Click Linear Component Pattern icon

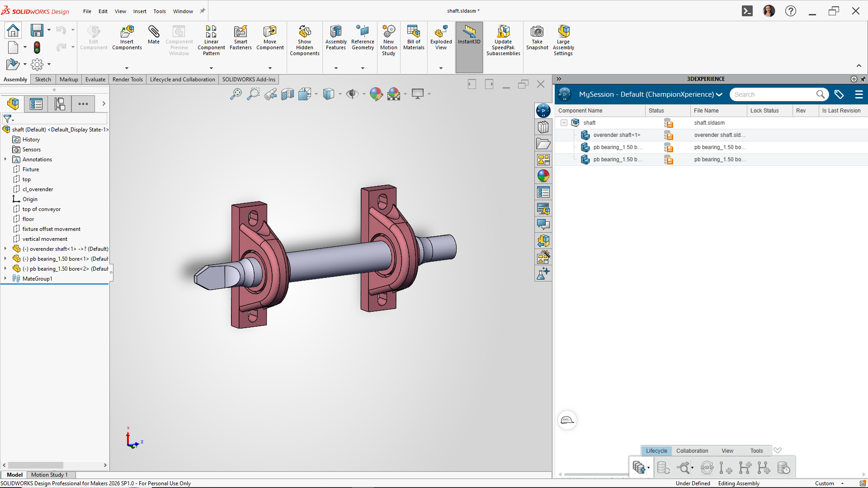coord(211,32)
